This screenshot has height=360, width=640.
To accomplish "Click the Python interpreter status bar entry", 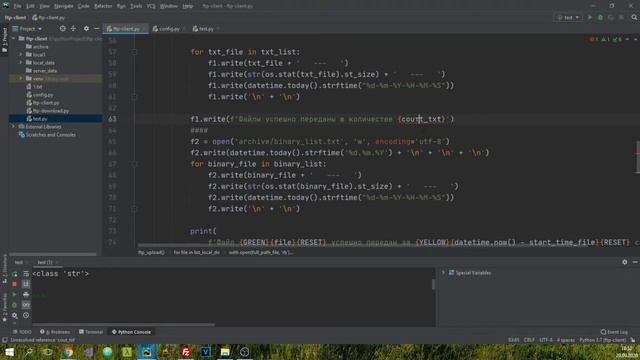I will pyautogui.click(x=602, y=340).
